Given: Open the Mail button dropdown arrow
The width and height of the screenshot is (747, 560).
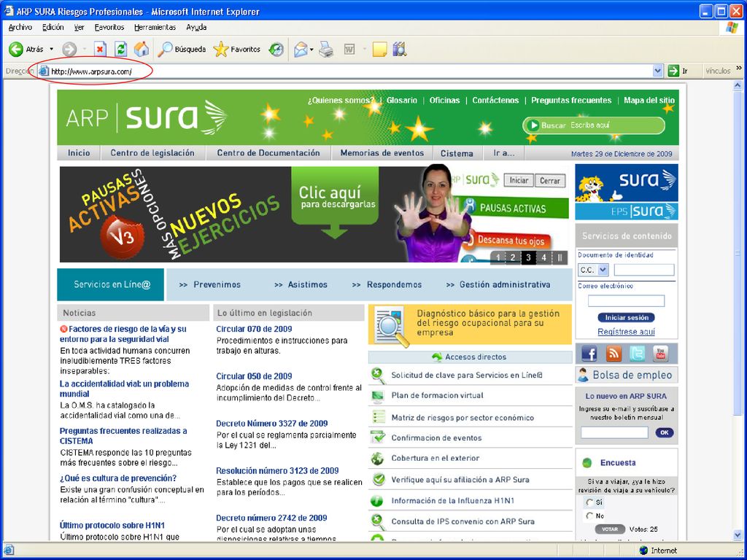Looking at the screenshot, I should click(x=311, y=49).
